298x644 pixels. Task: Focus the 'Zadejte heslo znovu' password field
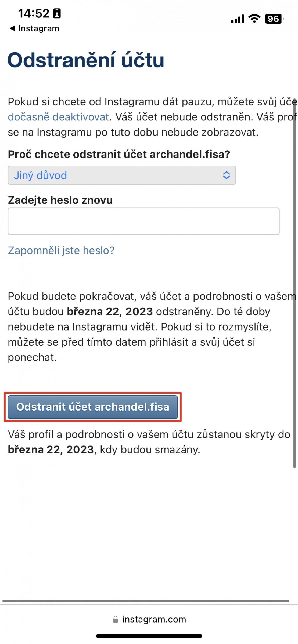click(143, 221)
